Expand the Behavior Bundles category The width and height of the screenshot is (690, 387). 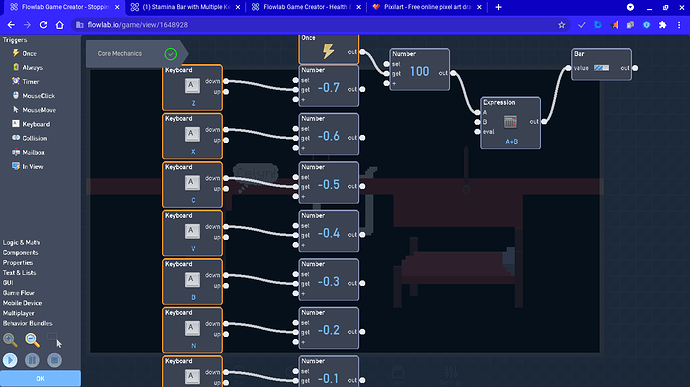pyautogui.click(x=27, y=323)
